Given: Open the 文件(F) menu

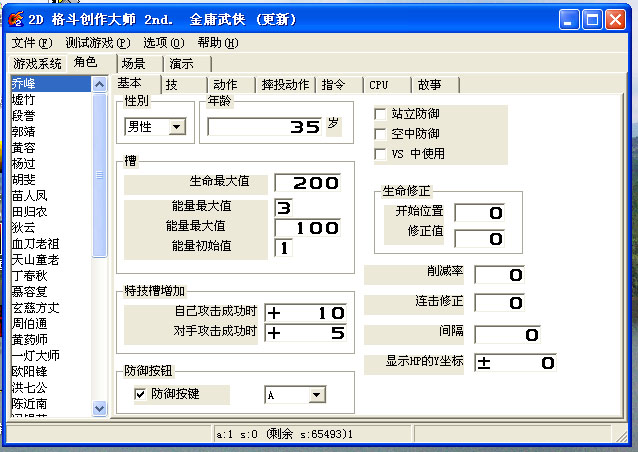Looking at the screenshot, I should (x=32, y=43).
